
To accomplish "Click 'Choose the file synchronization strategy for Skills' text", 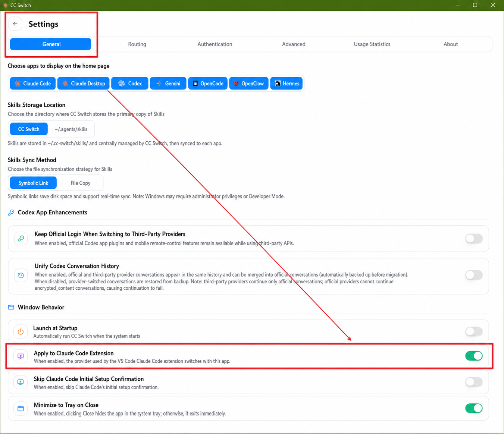I will (60, 169).
